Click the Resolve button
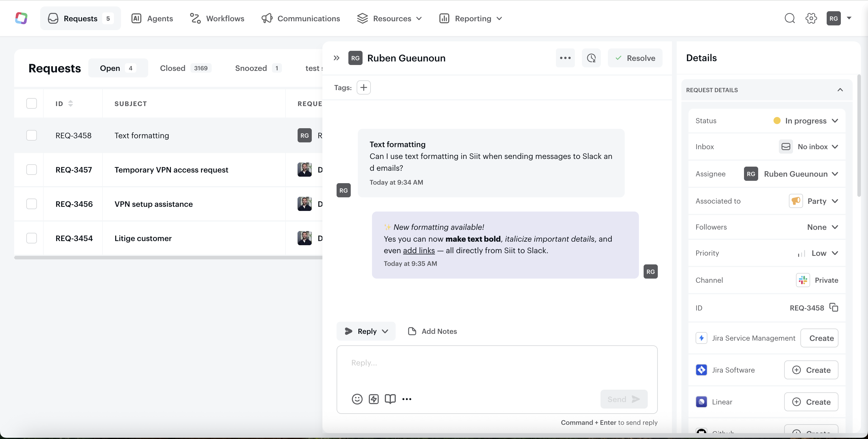Image resolution: width=868 pixels, height=439 pixels. [635, 58]
